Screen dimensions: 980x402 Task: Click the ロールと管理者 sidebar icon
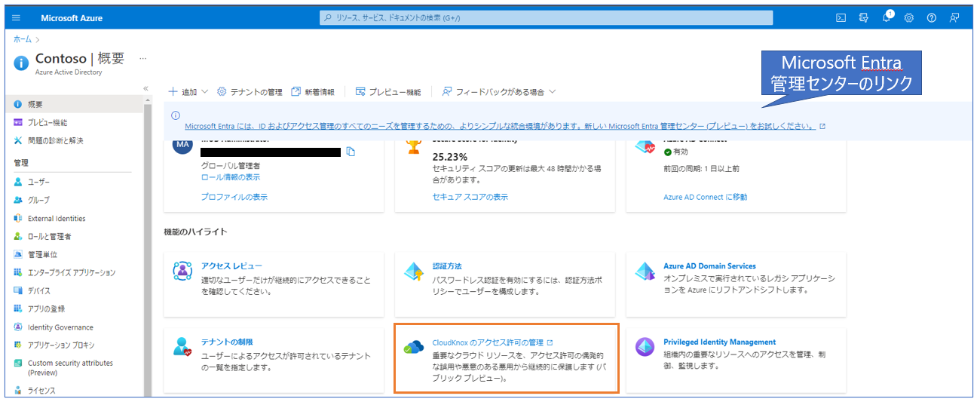[18, 236]
